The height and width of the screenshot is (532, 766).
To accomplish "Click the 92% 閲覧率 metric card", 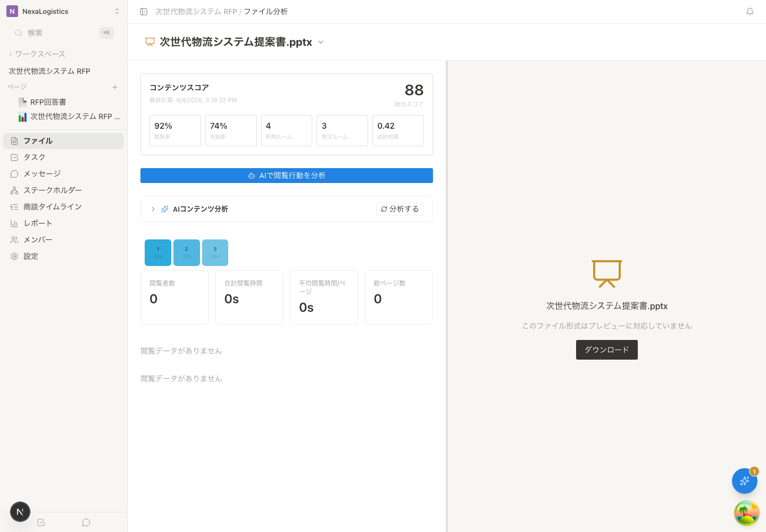I will point(175,130).
